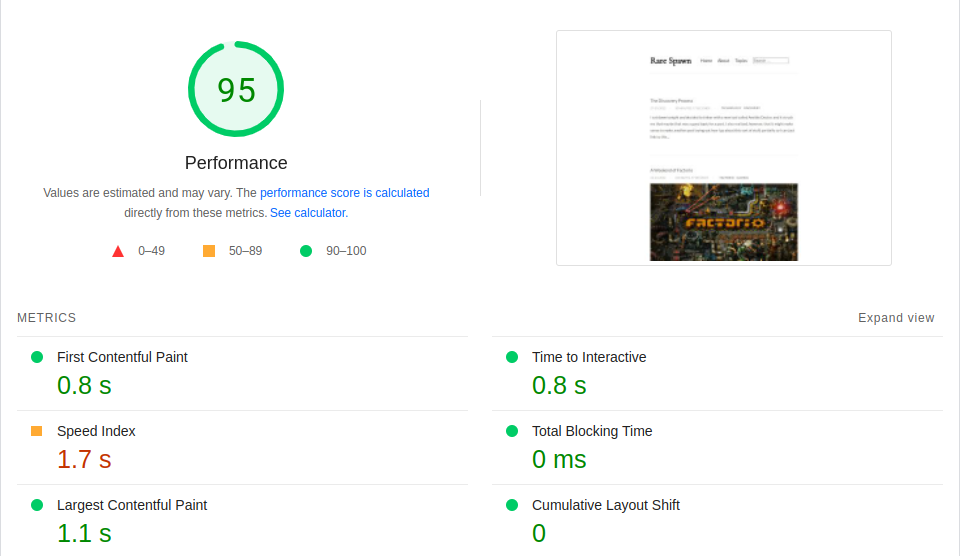960x556 pixels.
Task: Click the 0.8 s First Contentful Paint value
Action: (x=84, y=386)
